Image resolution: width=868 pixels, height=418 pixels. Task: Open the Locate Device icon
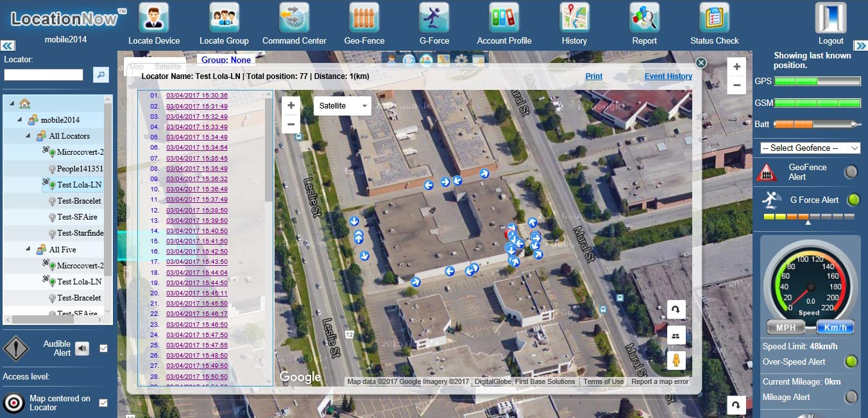click(153, 18)
